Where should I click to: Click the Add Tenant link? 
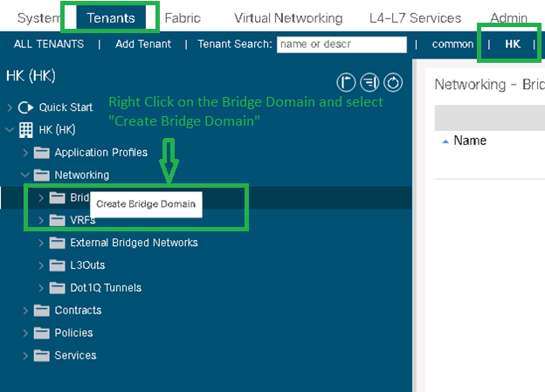pos(143,45)
